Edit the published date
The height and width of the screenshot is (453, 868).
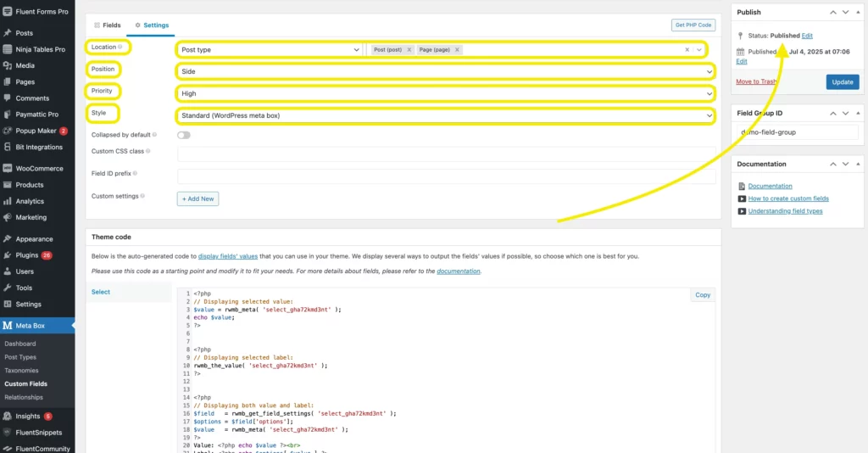point(741,61)
